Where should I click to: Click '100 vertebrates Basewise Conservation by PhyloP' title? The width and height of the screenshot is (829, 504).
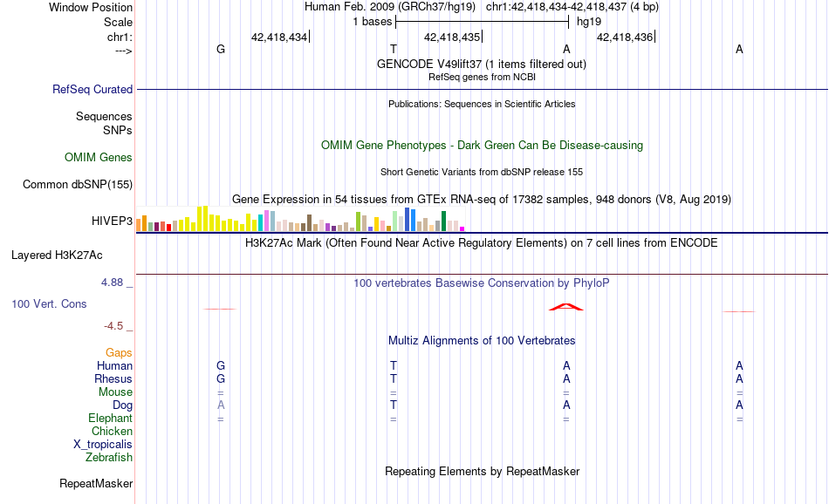click(x=482, y=283)
